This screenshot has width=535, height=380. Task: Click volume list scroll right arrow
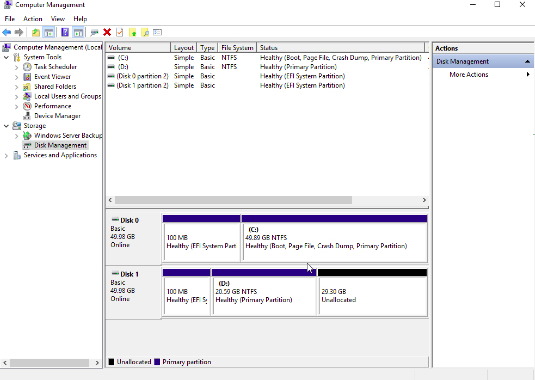click(x=424, y=200)
